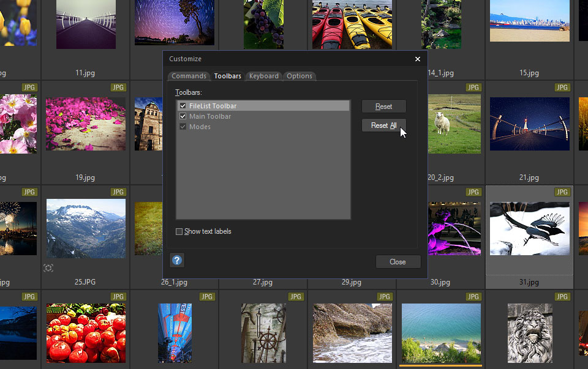Select the Main Toolbar list row
Viewport: 588px width, 369px height.
point(263,116)
